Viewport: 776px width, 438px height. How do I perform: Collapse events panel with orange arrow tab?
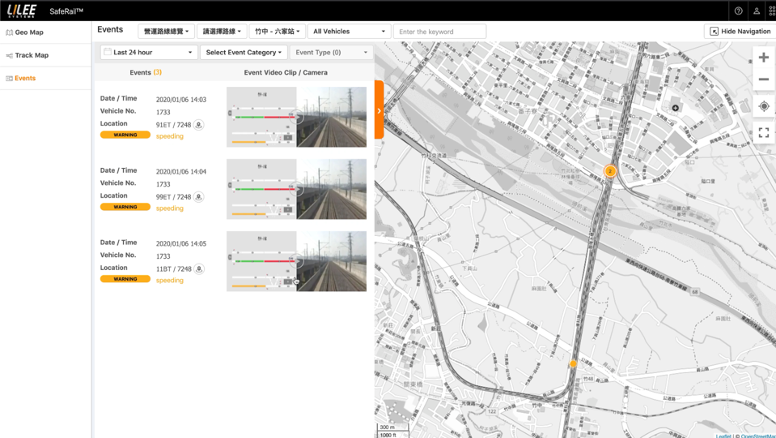pos(379,110)
